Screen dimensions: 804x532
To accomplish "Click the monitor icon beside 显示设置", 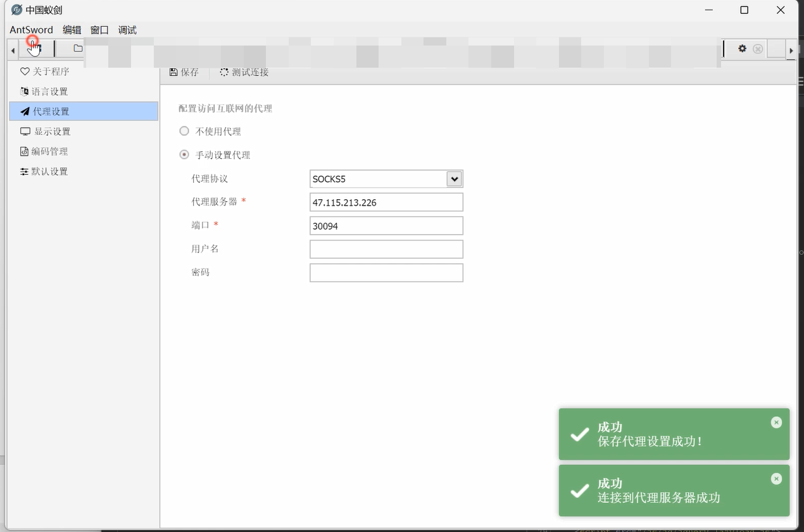I will (25, 132).
